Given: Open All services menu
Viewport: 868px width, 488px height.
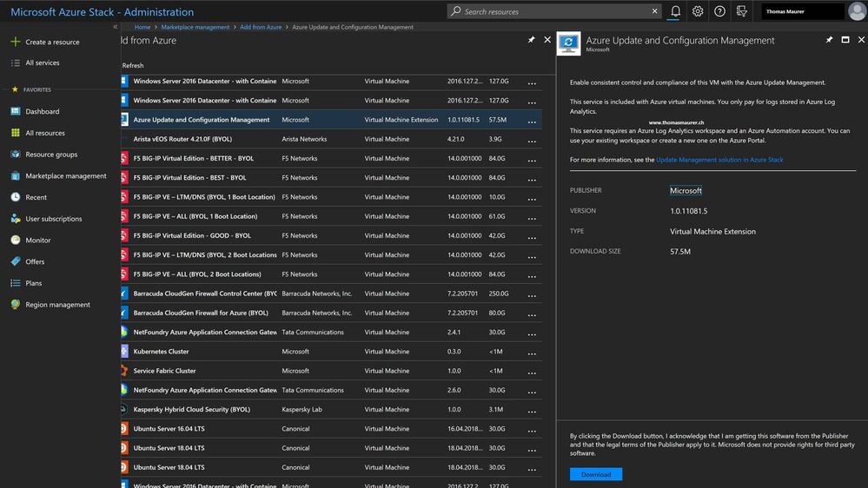Looking at the screenshot, I should point(43,63).
